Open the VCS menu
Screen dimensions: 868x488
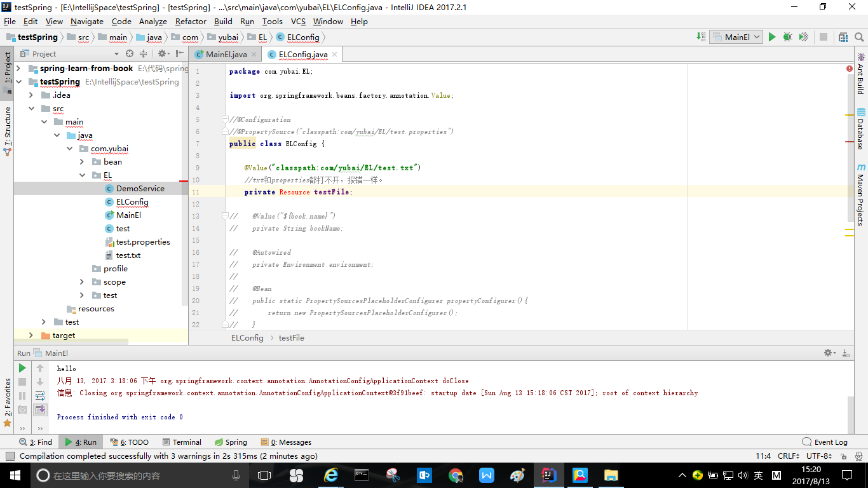pos(298,21)
